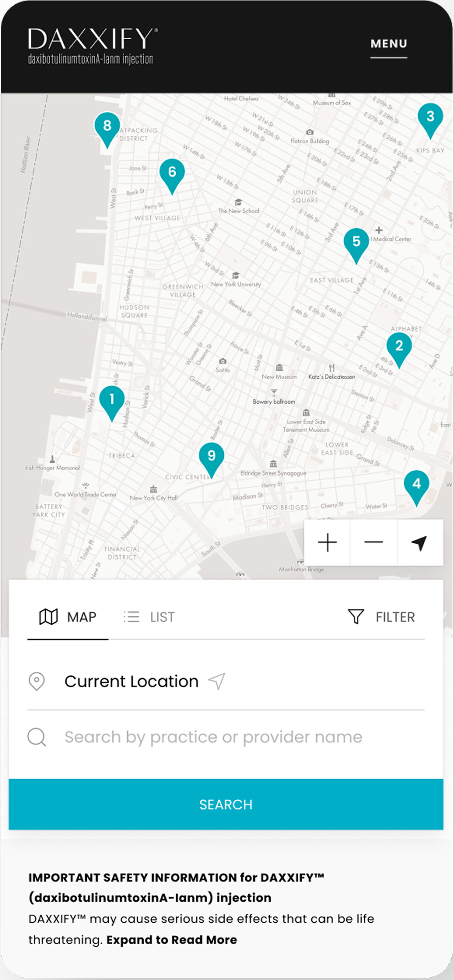Viewport: 454px width, 980px height.
Task: Select map pin number 5
Action: click(x=356, y=246)
